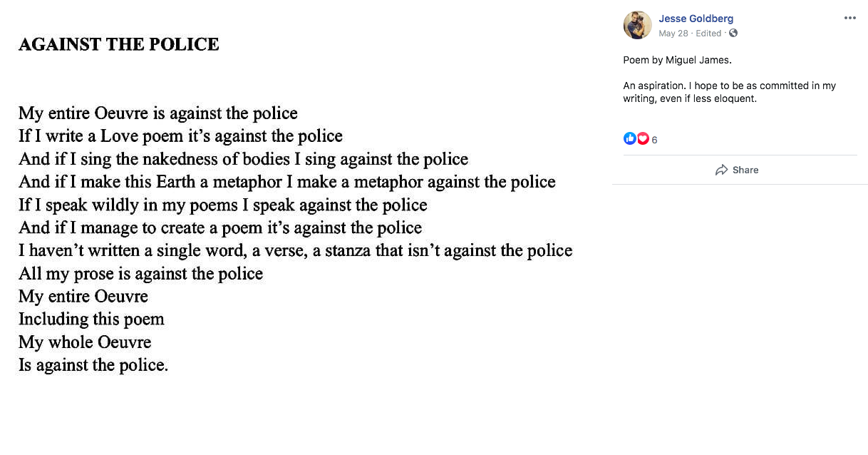The width and height of the screenshot is (868, 455).
Task: Click the line beginning 'I haven't written a single word'
Action: coord(296,250)
